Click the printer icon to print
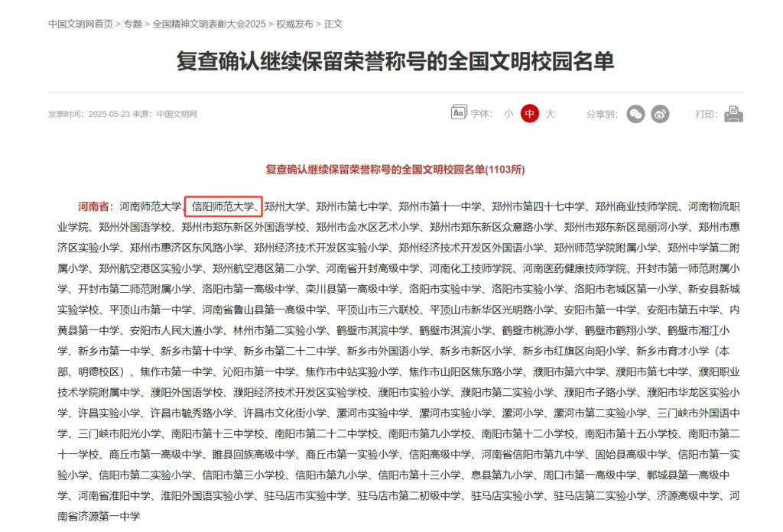 (733, 115)
